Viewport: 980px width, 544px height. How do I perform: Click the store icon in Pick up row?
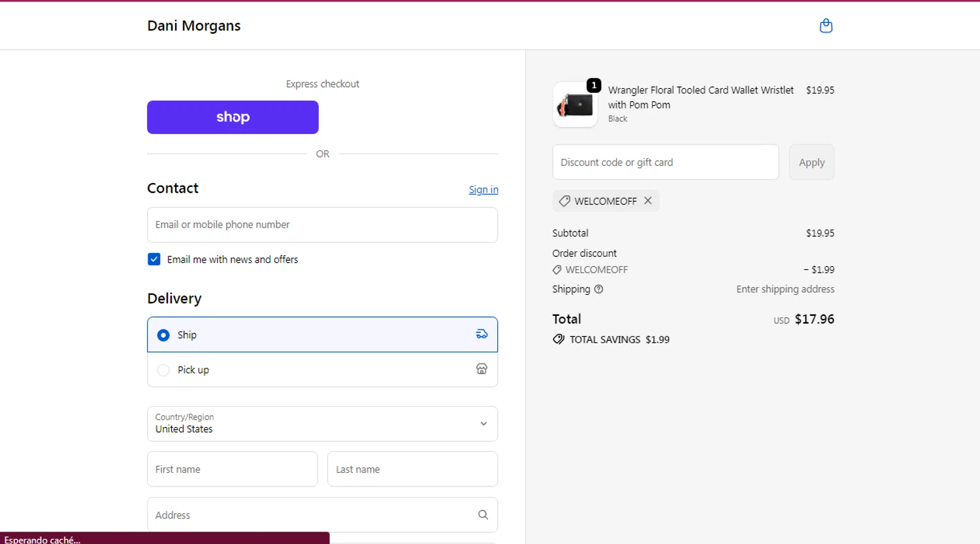482,369
